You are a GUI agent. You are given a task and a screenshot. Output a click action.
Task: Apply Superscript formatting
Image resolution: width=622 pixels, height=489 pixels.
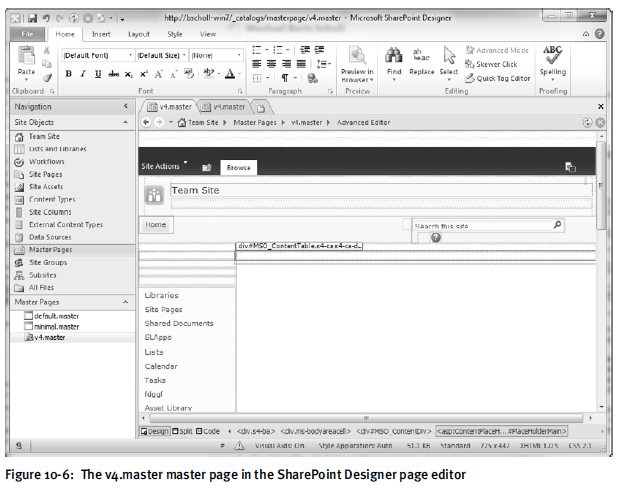pos(144,74)
